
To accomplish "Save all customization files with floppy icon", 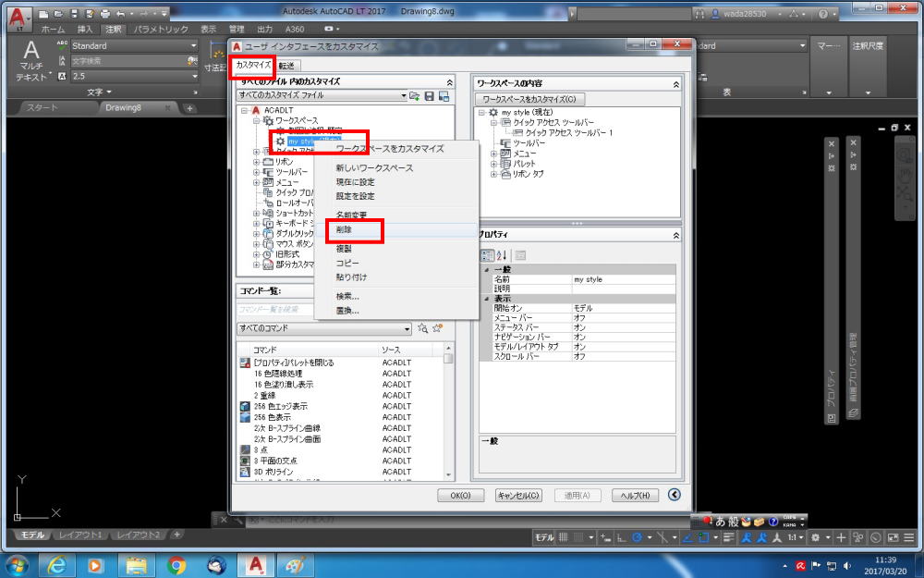I will point(429,95).
